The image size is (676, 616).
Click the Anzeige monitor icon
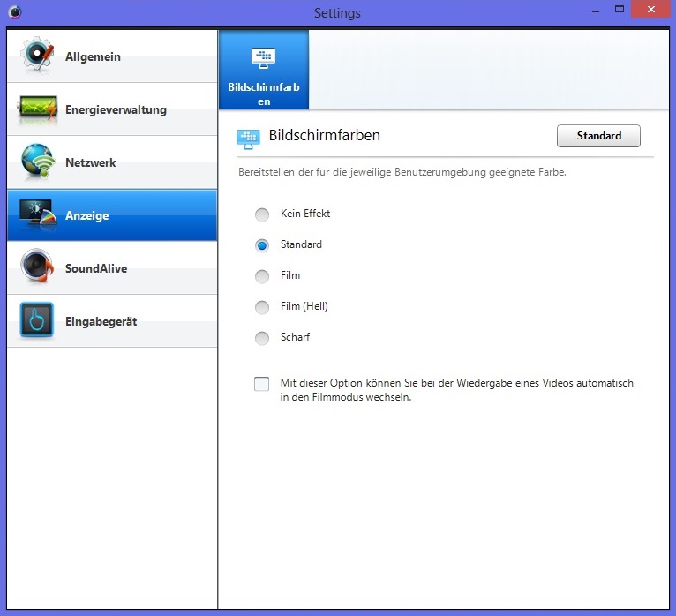click(x=38, y=214)
